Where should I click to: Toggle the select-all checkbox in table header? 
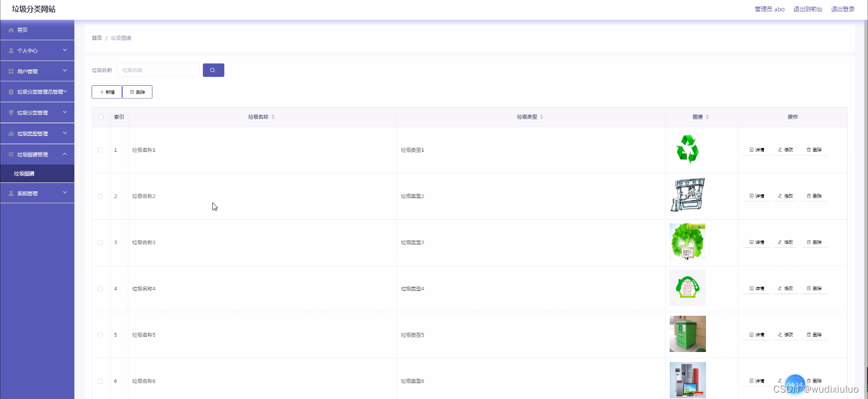tap(100, 117)
